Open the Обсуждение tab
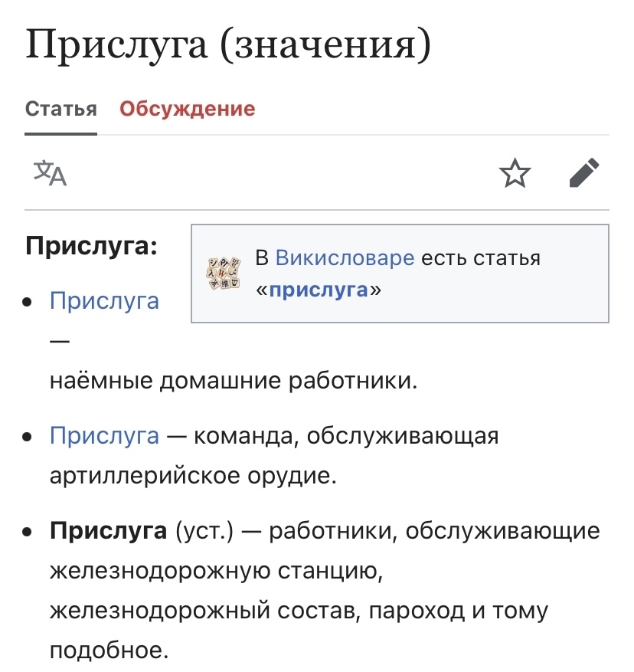The image size is (634, 672). [x=187, y=109]
